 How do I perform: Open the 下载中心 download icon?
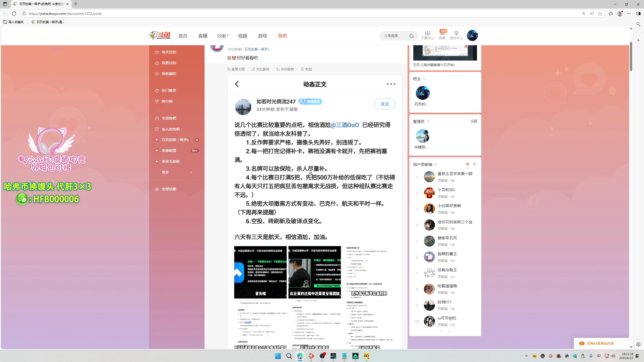tap(427, 35)
